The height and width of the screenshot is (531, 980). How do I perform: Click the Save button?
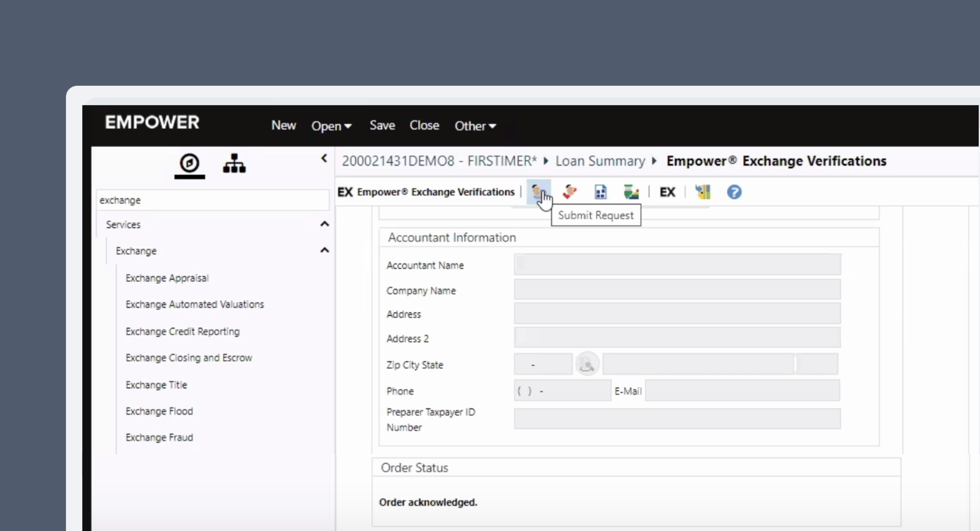tap(382, 125)
